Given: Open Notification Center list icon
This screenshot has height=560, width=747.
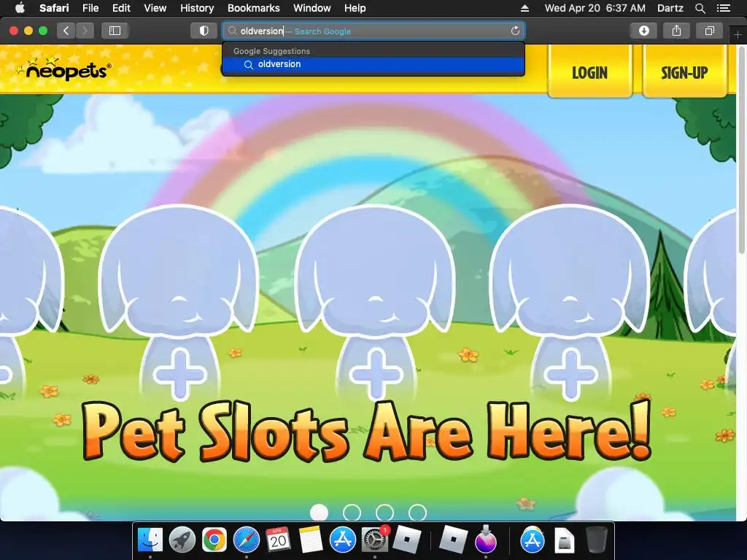Looking at the screenshot, I should pyautogui.click(x=724, y=8).
